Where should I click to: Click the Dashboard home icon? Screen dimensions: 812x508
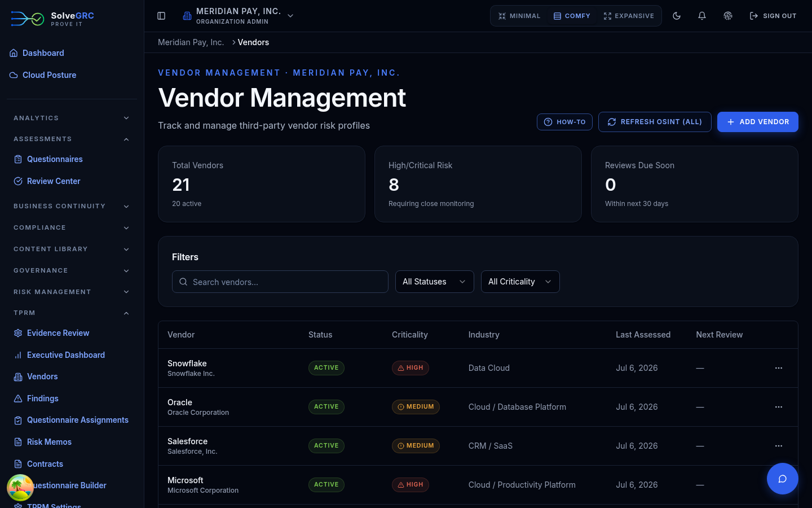tap(14, 53)
